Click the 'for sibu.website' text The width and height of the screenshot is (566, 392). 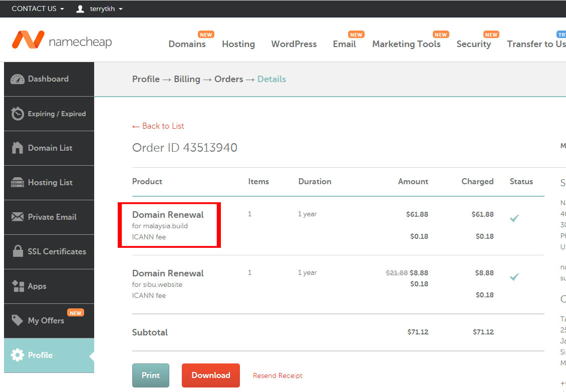tap(157, 284)
